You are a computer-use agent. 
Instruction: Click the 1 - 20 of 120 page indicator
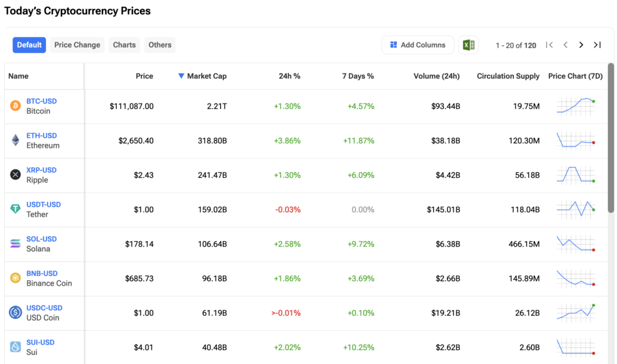coord(516,45)
